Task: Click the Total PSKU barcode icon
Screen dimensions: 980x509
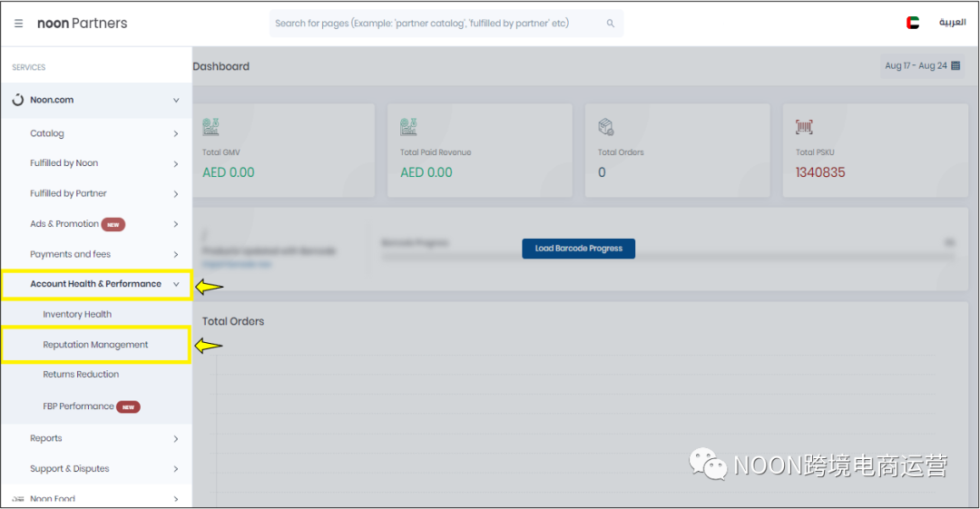Action: (804, 127)
